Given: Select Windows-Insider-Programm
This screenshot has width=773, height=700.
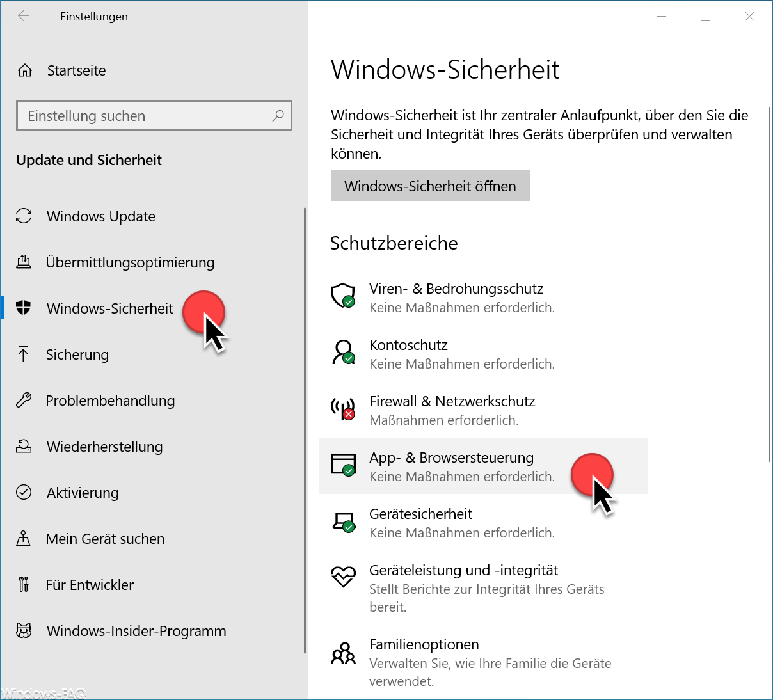Looking at the screenshot, I should pyautogui.click(x=136, y=631).
